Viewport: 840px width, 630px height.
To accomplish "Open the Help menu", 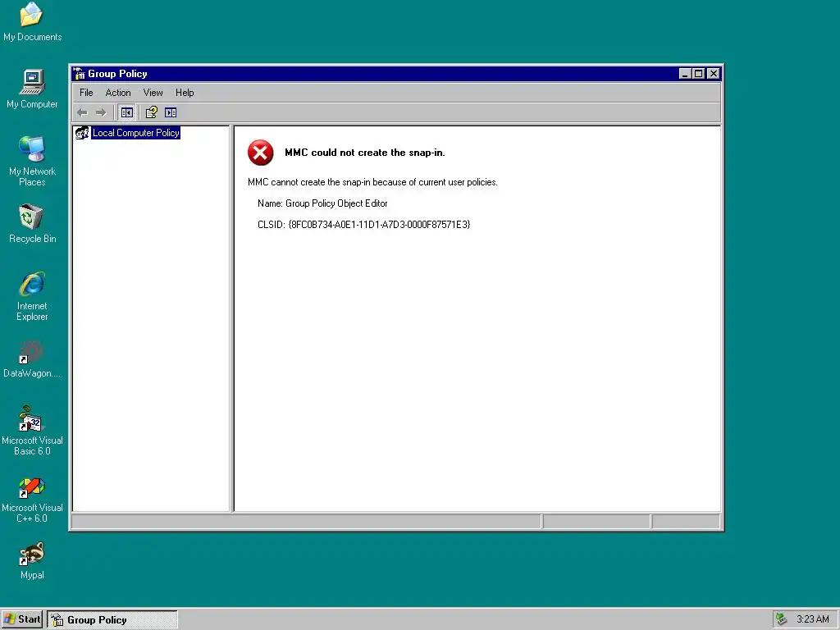I will click(x=185, y=93).
